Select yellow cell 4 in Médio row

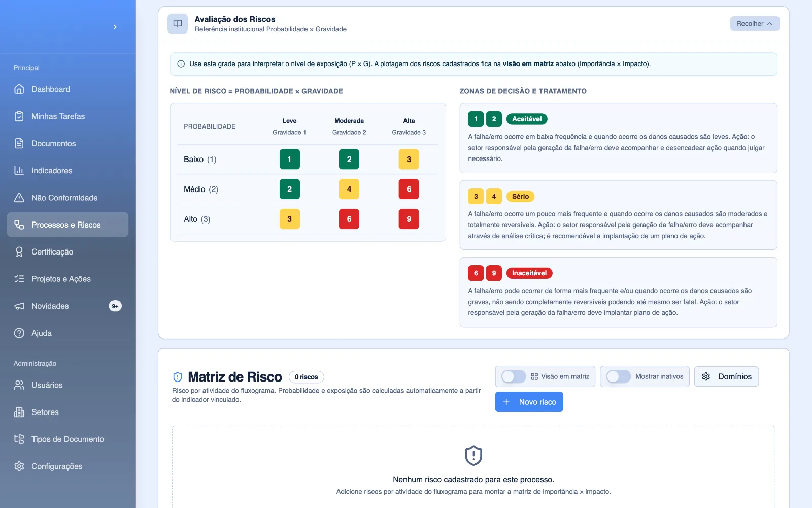(x=349, y=189)
